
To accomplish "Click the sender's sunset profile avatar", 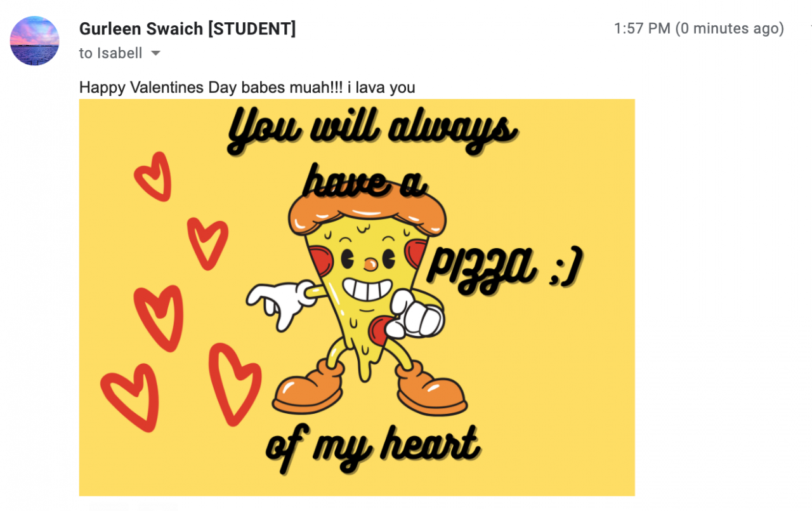I will (x=35, y=41).
